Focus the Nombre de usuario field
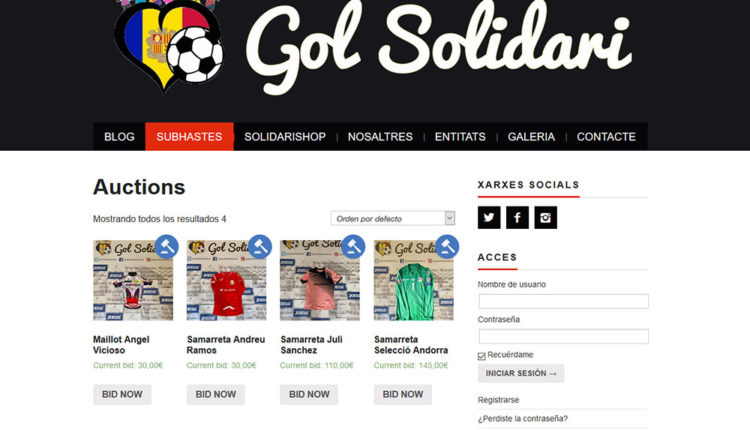Image resolution: width=750 pixels, height=430 pixels. 563,301
